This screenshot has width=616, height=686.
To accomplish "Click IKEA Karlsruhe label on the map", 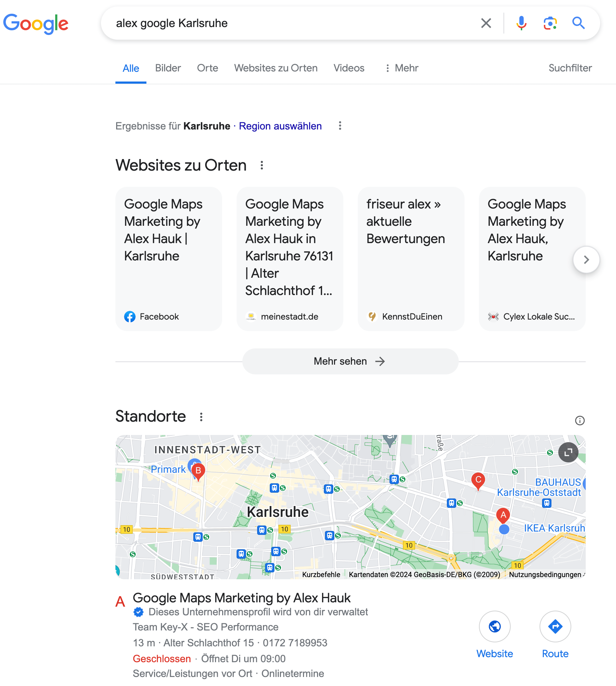I will click(554, 528).
